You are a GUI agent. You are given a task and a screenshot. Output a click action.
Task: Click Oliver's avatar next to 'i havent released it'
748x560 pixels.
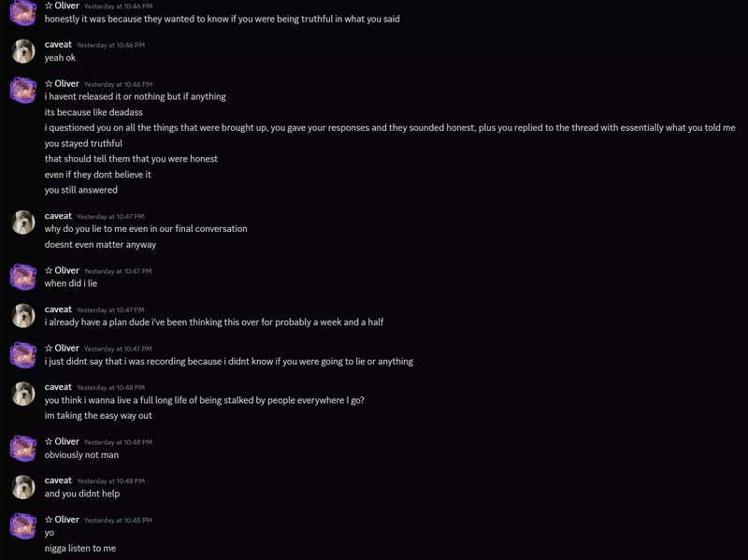23,90
